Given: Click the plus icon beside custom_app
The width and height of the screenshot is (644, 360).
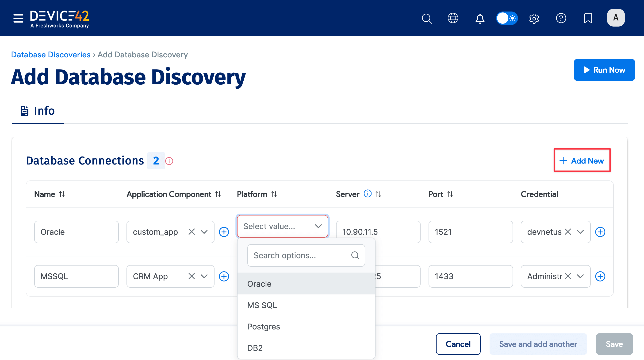Looking at the screenshot, I should tap(224, 232).
